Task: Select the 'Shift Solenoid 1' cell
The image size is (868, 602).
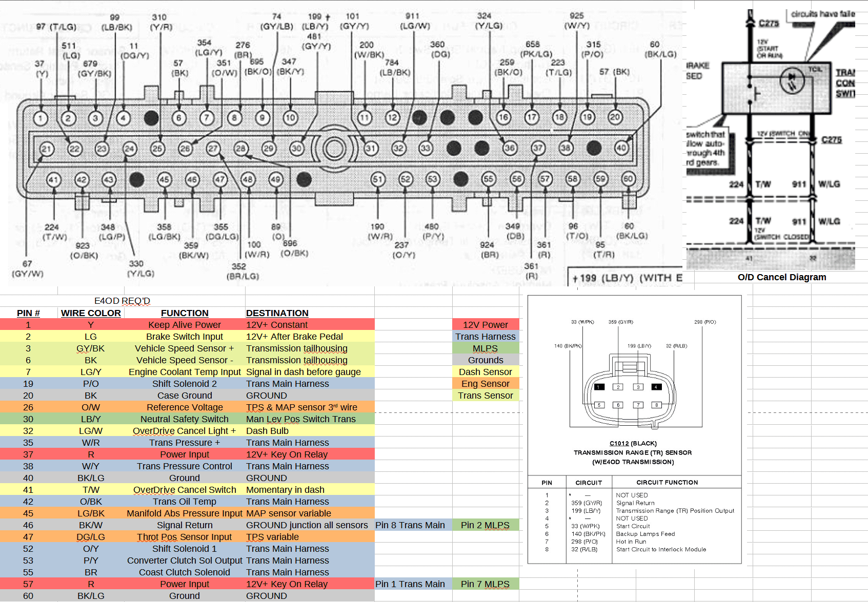Action: click(x=185, y=549)
